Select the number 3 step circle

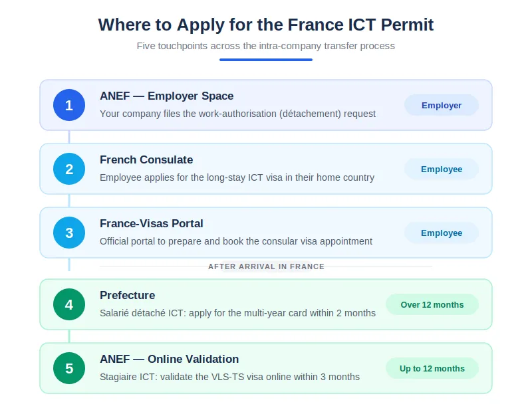click(69, 233)
